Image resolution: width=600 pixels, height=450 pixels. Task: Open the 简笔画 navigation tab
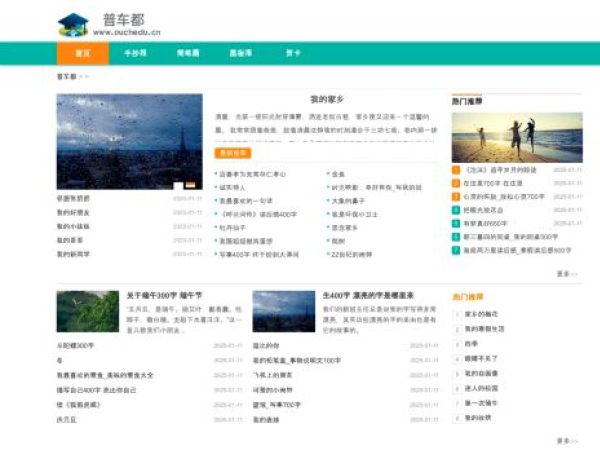[188, 54]
